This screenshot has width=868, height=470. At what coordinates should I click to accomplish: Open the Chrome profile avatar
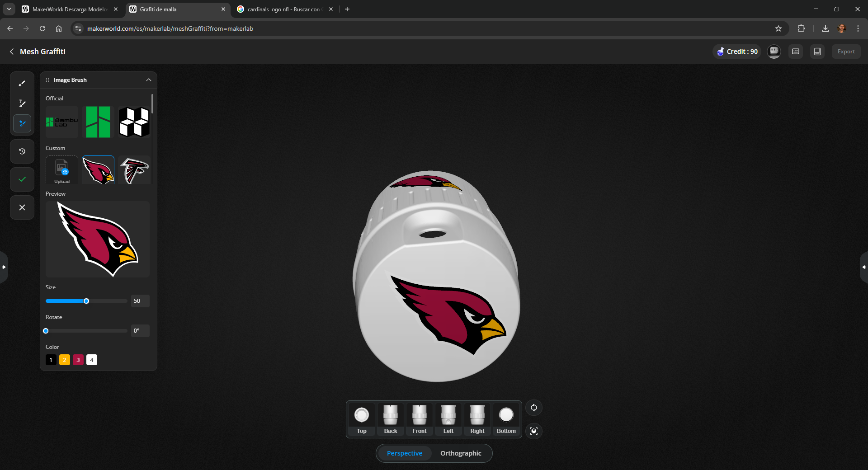[842, 28]
